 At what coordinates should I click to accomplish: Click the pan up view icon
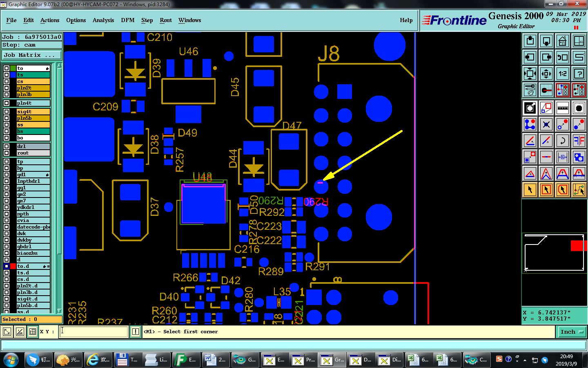pos(530,41)
